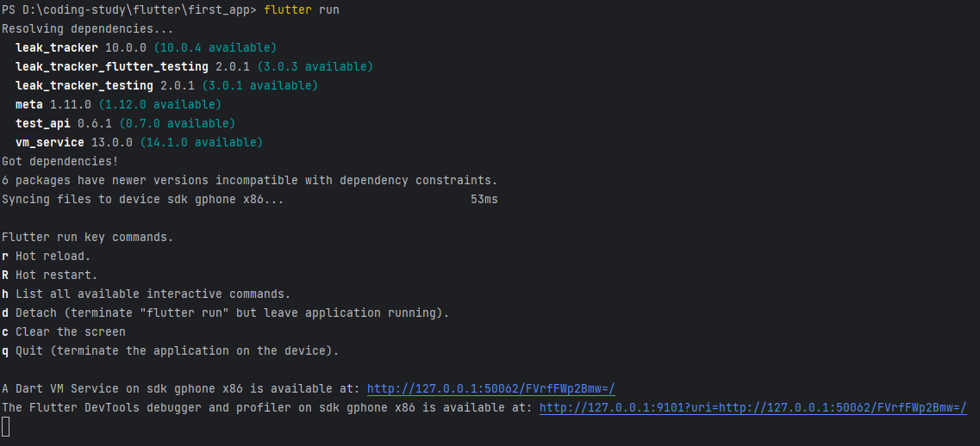Click the 'c Clear the screen' line
Viewport: 980px width, 446px height.
[64, 331]
